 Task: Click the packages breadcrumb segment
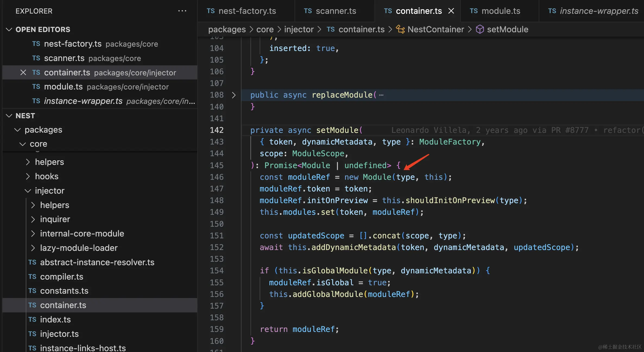pyautogui.click(x=227, y=29)
